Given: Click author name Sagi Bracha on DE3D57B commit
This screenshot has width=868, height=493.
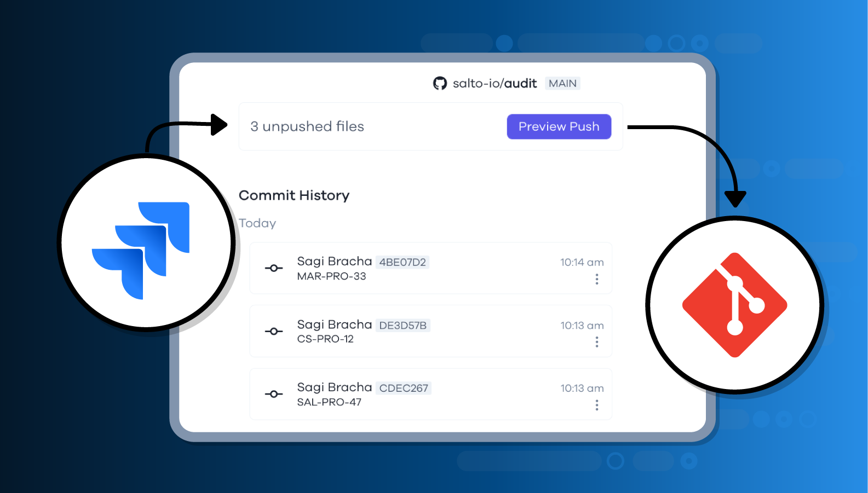Looking at the screenshot, I should [x=335, y=324].
